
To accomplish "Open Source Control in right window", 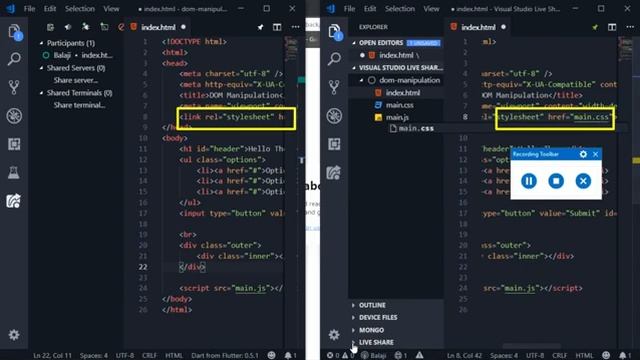I will pos(334,87).
